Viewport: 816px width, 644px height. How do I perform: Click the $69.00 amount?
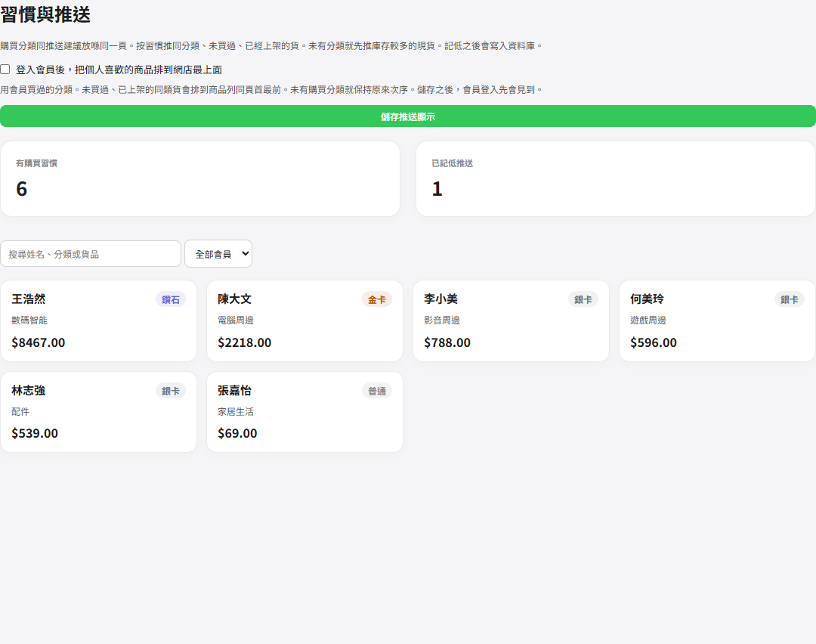coord(237,433)
